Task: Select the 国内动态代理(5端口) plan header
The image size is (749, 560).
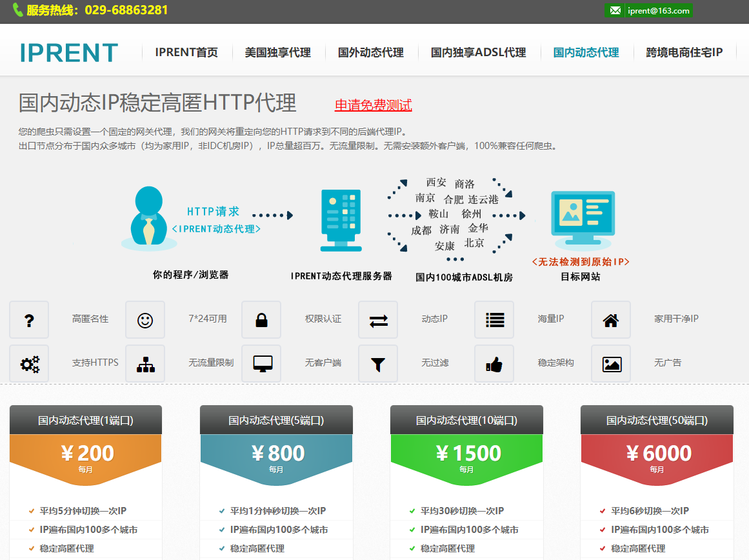Action: [276, 420]
